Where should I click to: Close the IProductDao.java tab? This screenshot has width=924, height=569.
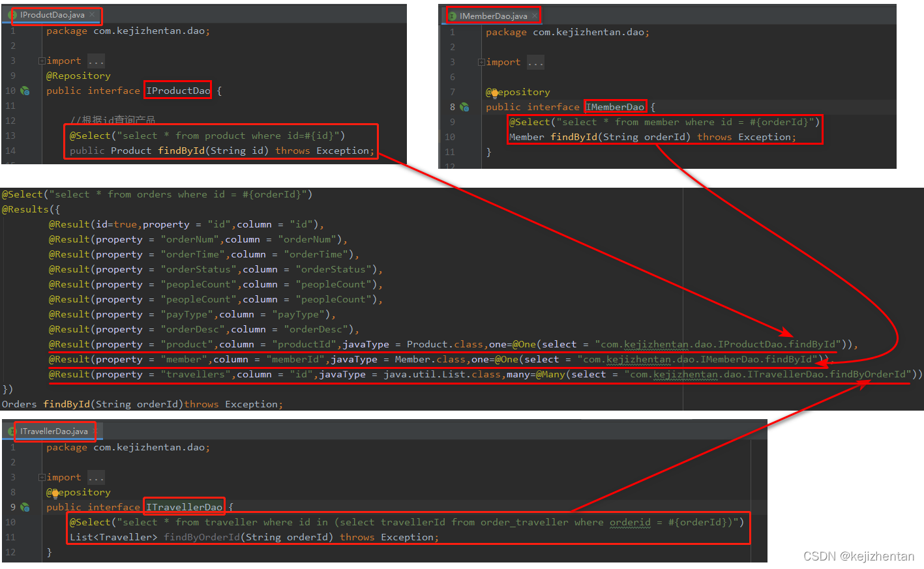point(92,14)
